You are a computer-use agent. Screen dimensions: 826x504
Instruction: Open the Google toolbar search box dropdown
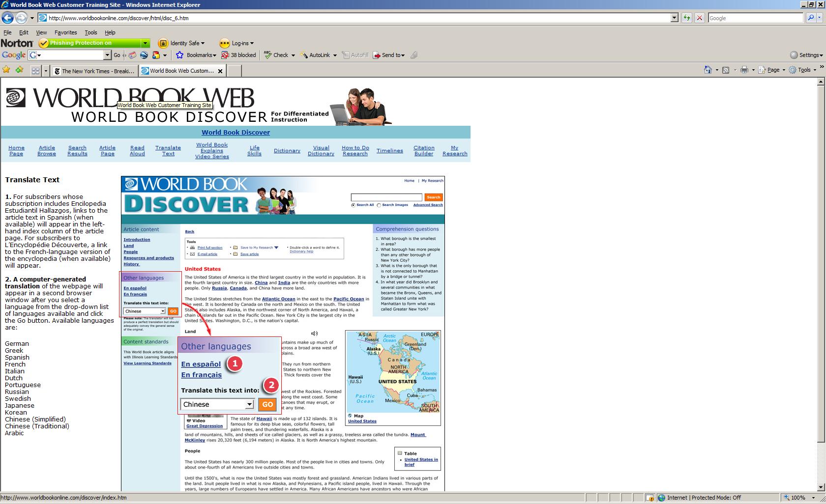pyautogui.click(x=108, y=55)
